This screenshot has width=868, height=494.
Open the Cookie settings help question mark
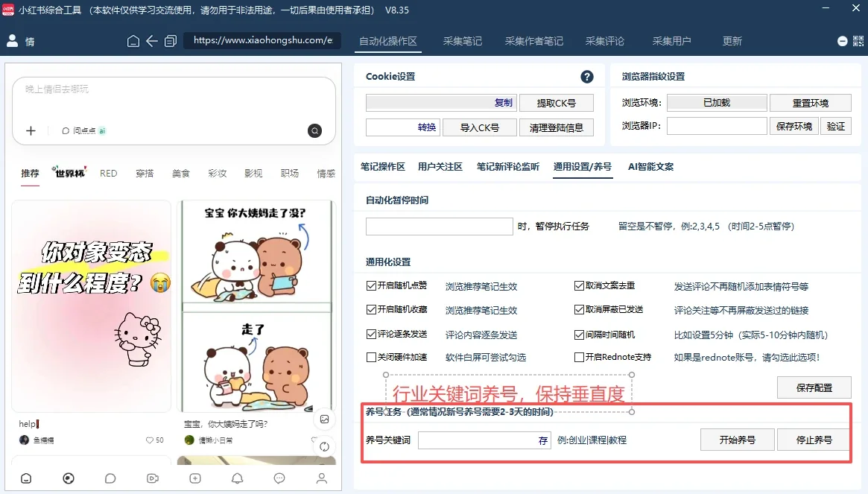coord(587,77)
